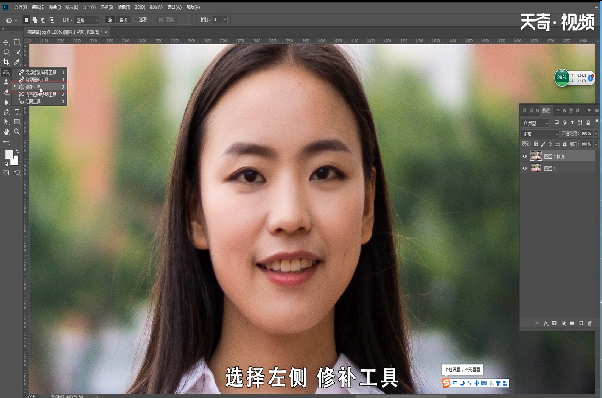The height and width of the screenshot is (398, 602).
Task: Select the Lasso tool
Action: tap(6, 52)
